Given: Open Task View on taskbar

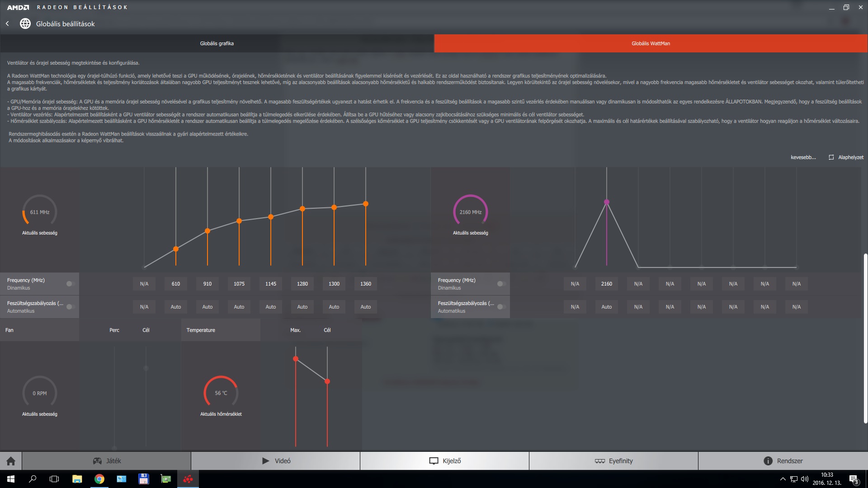Looking at the screenshot, I should (x=54, y=479).
